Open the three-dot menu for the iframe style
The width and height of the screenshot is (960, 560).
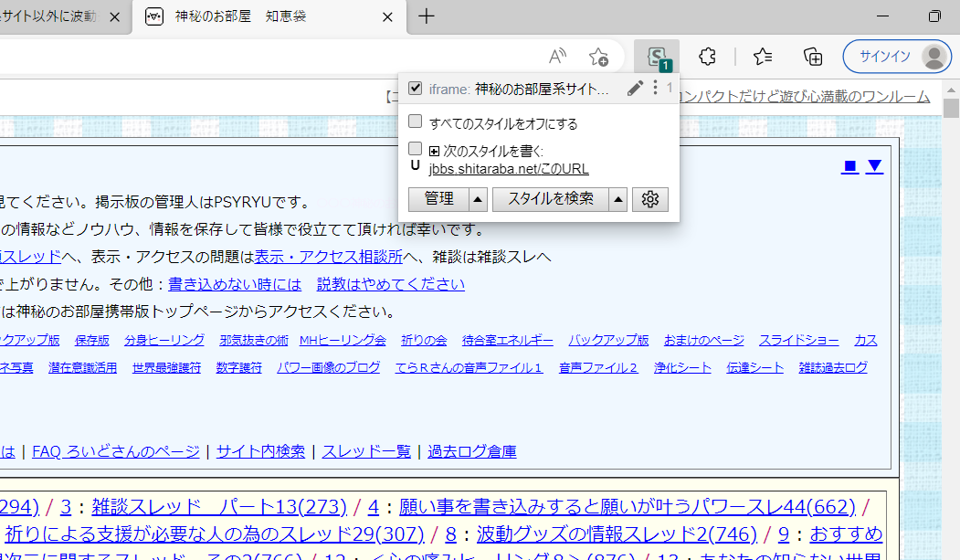[x=655, y=89]
